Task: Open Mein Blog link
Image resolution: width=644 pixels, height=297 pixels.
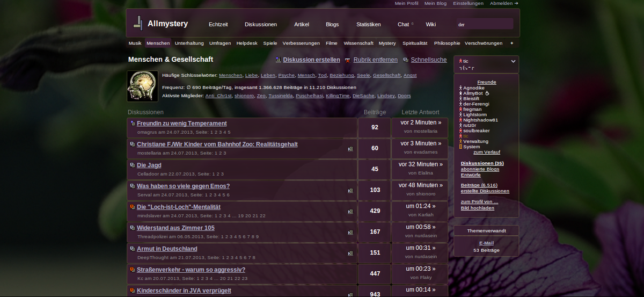Action: 435,3
